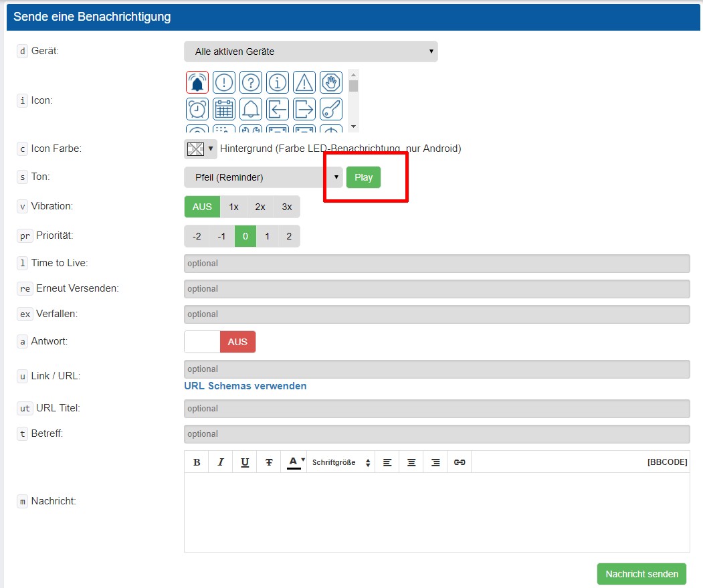
Task: Open the Icon Farbe color picker
Action: (x=200, y=149)
